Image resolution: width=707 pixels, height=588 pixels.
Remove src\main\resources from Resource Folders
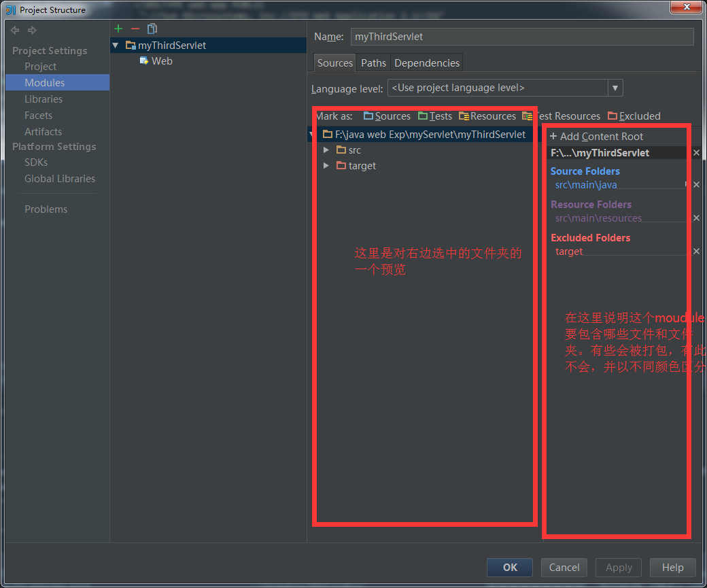(695, 218)
